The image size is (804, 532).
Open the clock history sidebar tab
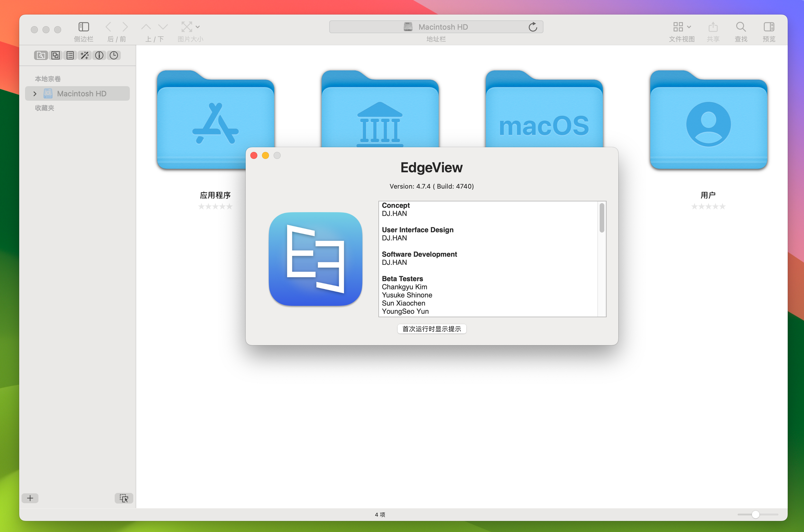tap(114, 55)
